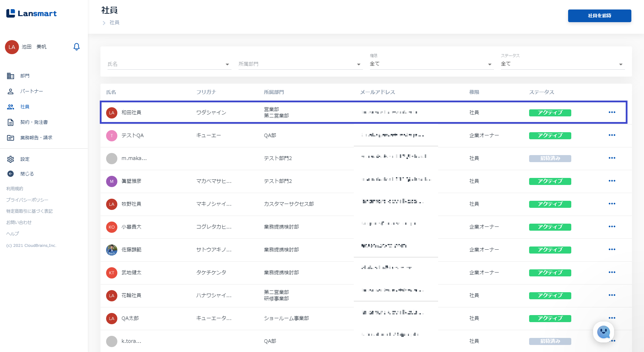The width and height of the screenshot is (644, 352).
Task: Click the 業務報告・請求 folder icon
Action: coord(11,138)
